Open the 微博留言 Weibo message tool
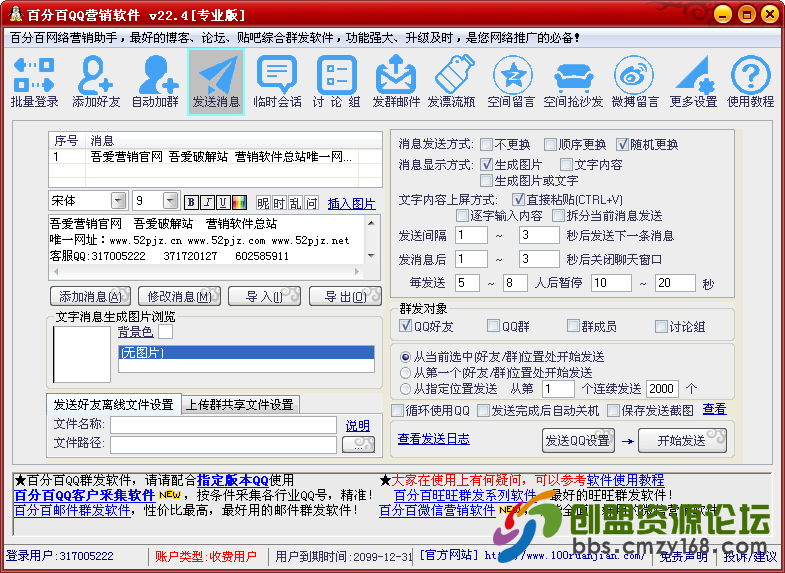Screen dimensions: 785x573 click(634, 82)
